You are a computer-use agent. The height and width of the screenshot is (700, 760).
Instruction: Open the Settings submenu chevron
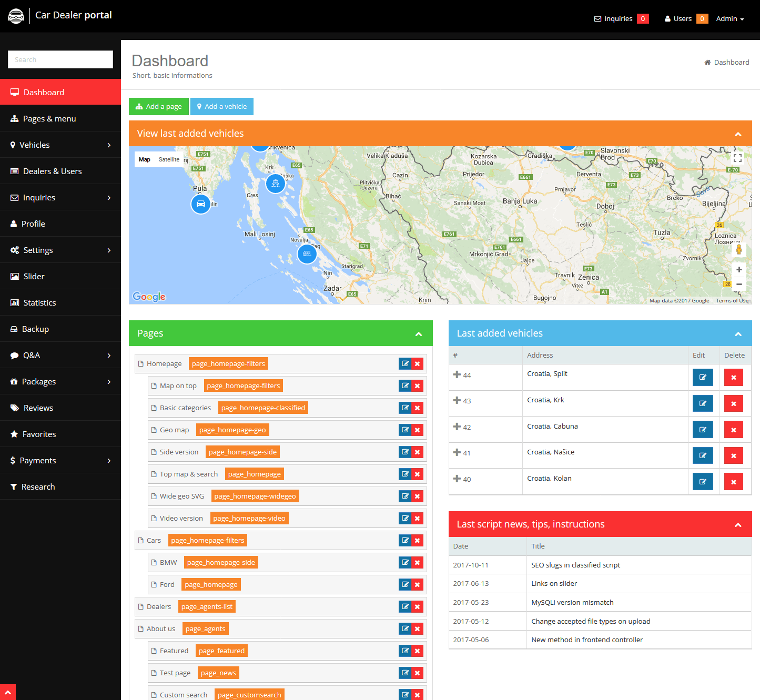tap(109, 250)
